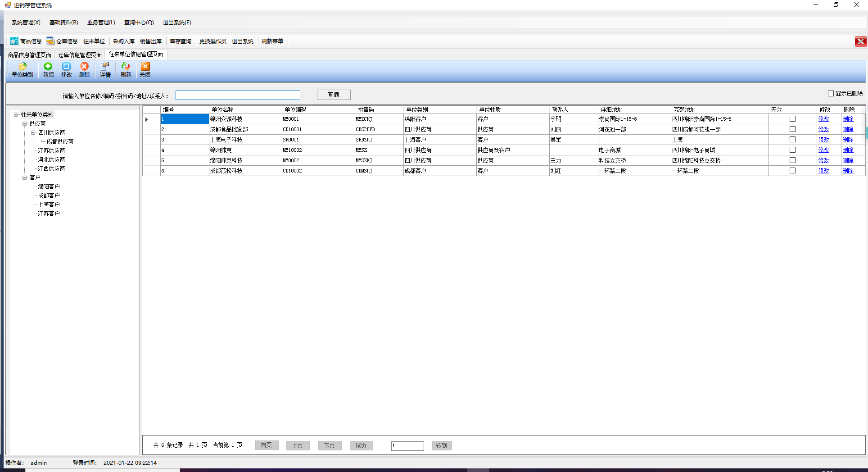This screenshot has width=868, height=472.
Task: Enable the 显示已删除 checkbox
Action: point(831,94)
